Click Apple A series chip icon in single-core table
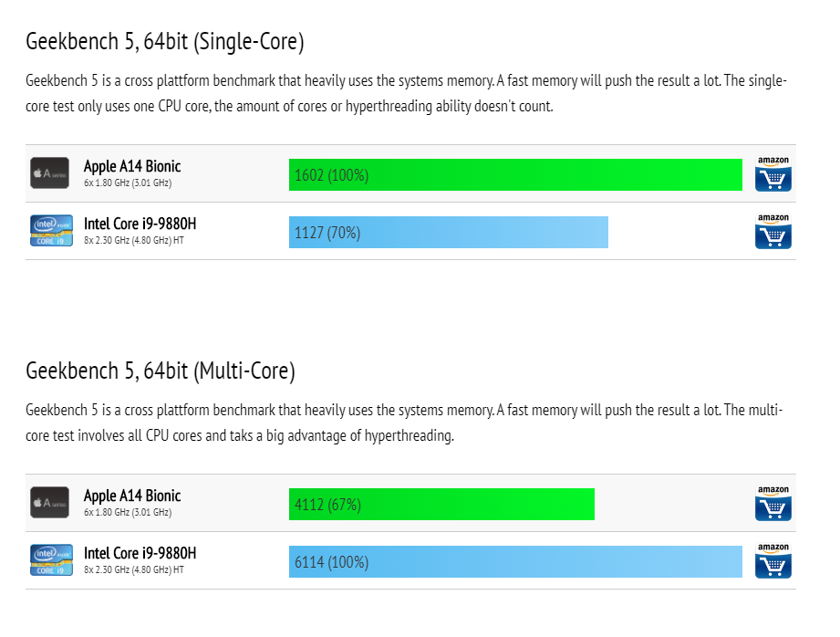The image size is (840, 637). [x=49, y=173]
